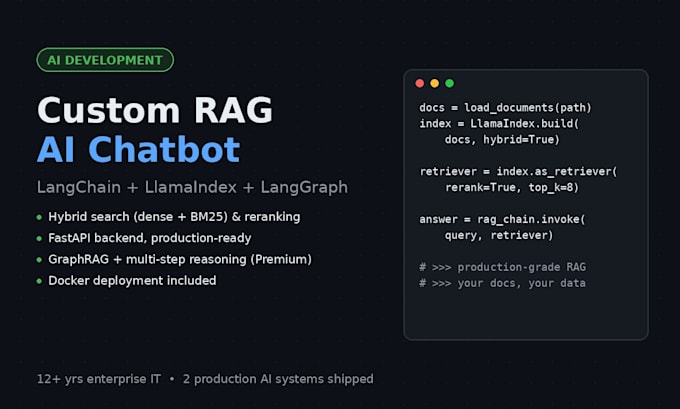Click "GraphRAG + multi-step reasoning (Premium)" bullet
This screenshot has height=409, width=680.
click(180, 259)
